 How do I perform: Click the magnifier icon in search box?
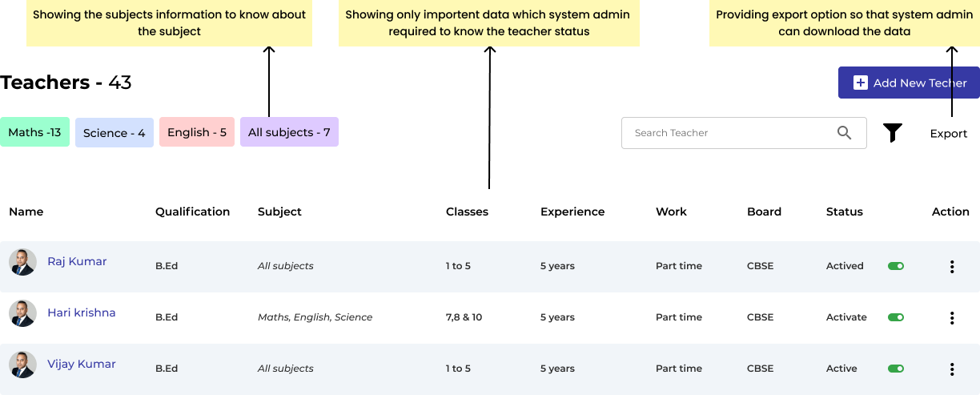tap(844, 133)
